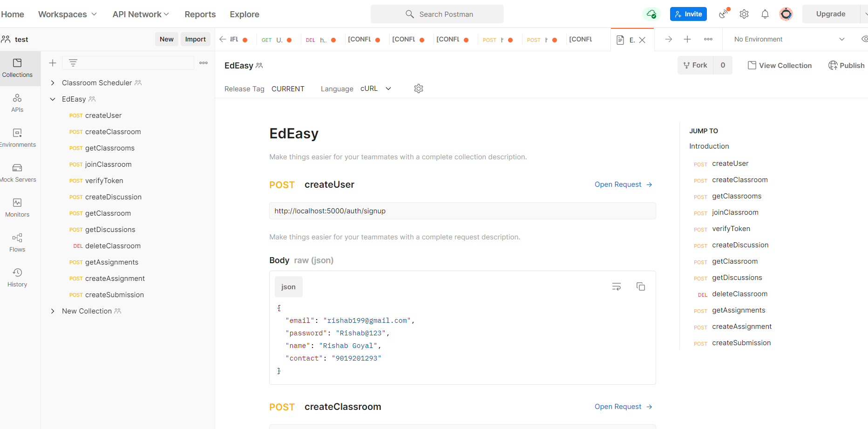Copy the json body code snippet
This screenshot has width=868, height=429.
click(641, 286)
